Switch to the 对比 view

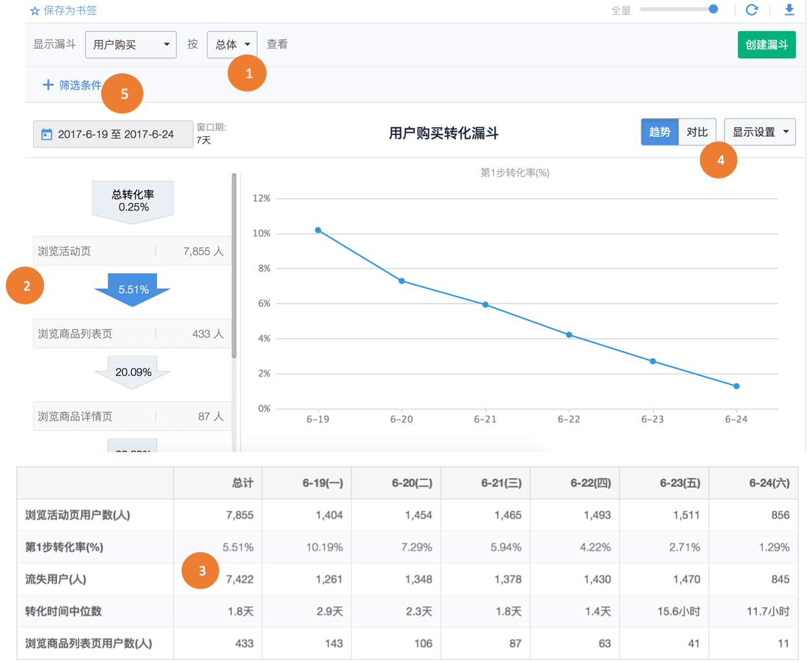[x=697, y=132]
